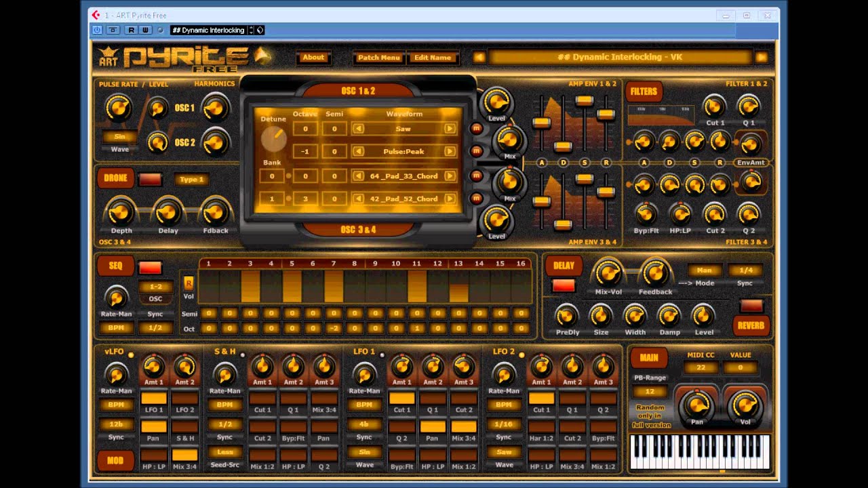Click the main Pan knob
The image size is (868, 488).
tap(696, 405)
